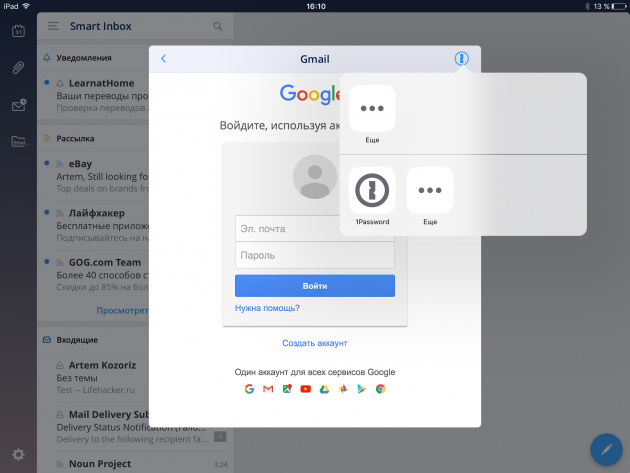Open the eBay newsletter message

93,176
